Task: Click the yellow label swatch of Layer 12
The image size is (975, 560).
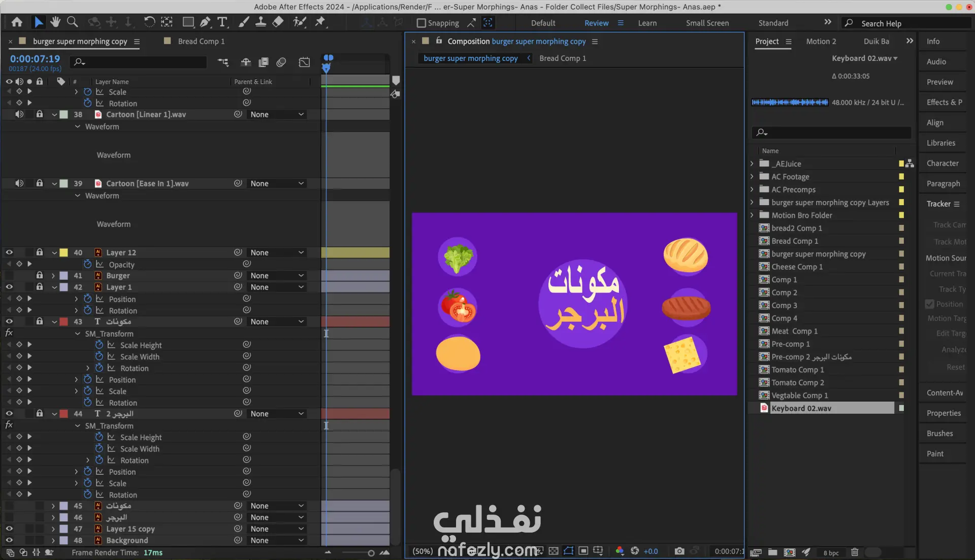Action: click(x=64, y=252)
